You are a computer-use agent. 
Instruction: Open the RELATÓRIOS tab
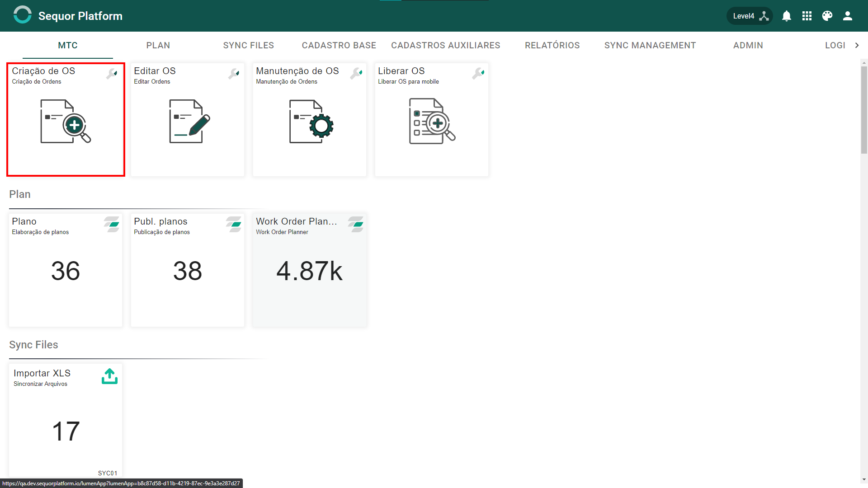pos(552,45)
